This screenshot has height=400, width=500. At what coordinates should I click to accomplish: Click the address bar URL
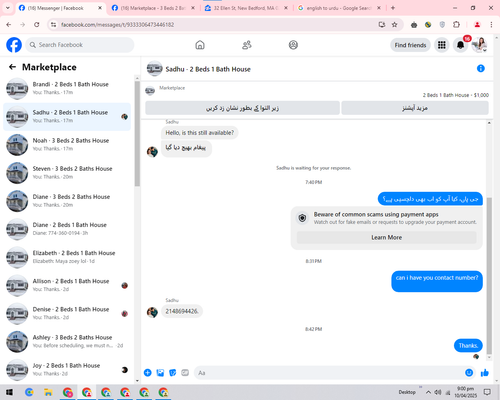pos(117,25)
